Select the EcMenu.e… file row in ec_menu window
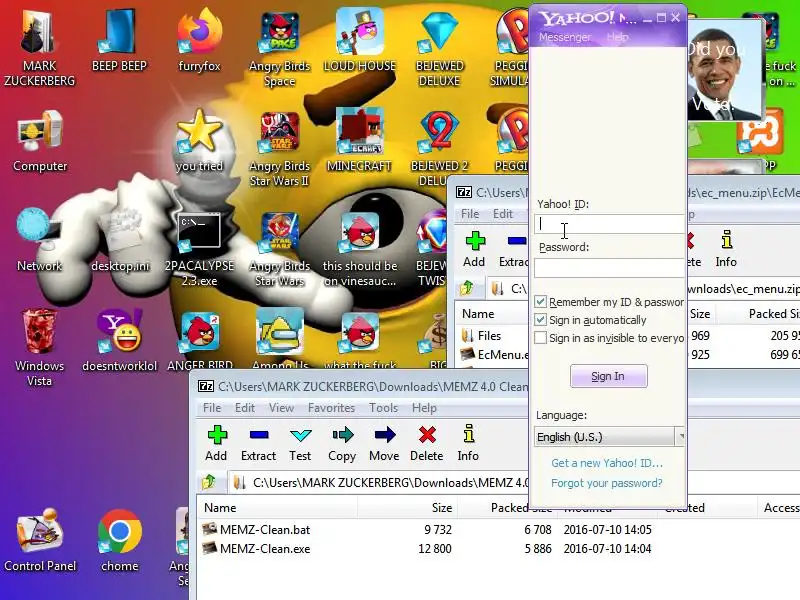Viewport: 800px width, 600px height. pyautogui.click(x=493, y=354)
